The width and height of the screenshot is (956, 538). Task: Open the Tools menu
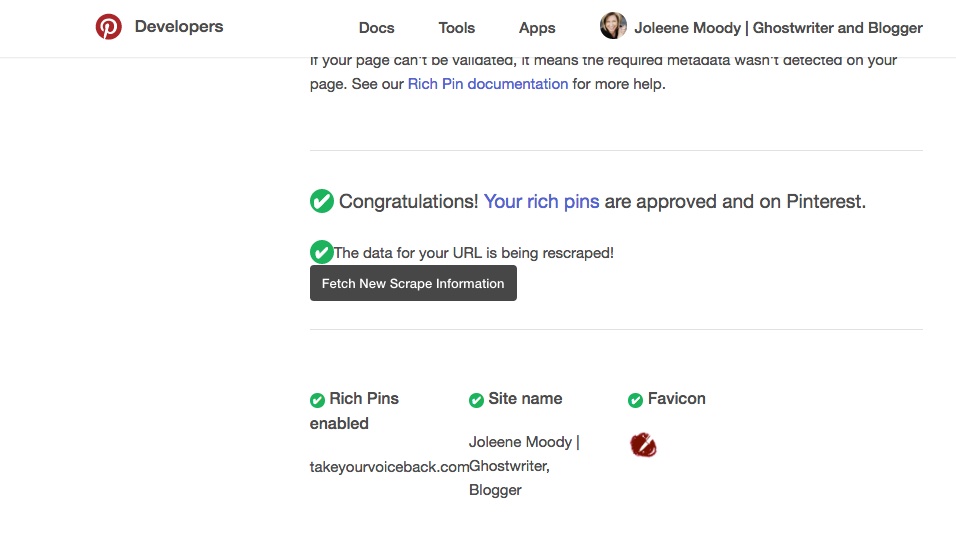(457, 27)
